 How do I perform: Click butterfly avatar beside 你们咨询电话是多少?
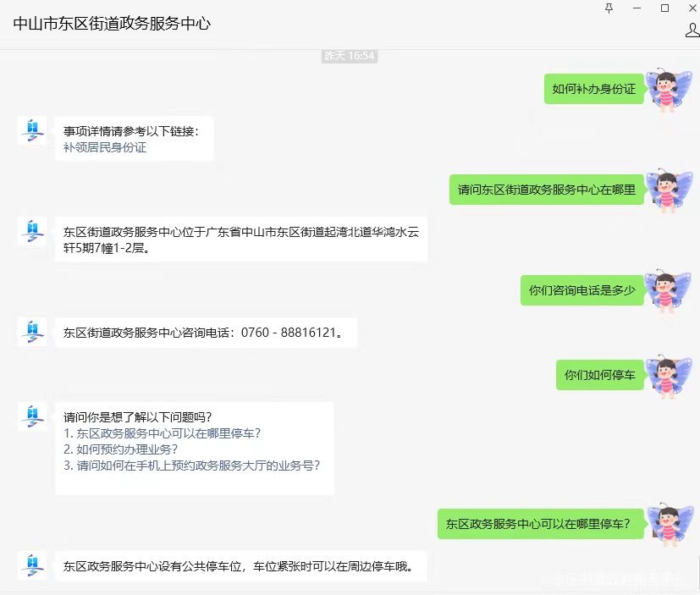(x=668, y=290)
